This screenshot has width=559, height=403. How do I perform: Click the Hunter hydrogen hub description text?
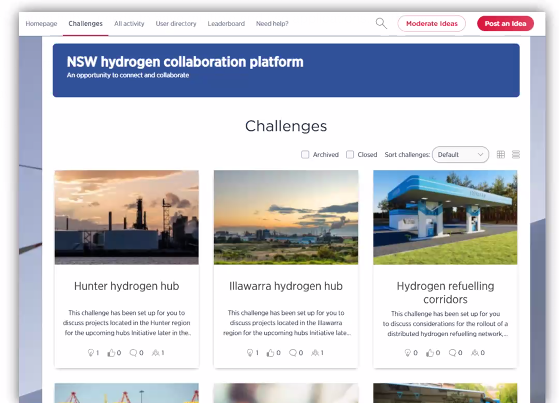(127, 323)
